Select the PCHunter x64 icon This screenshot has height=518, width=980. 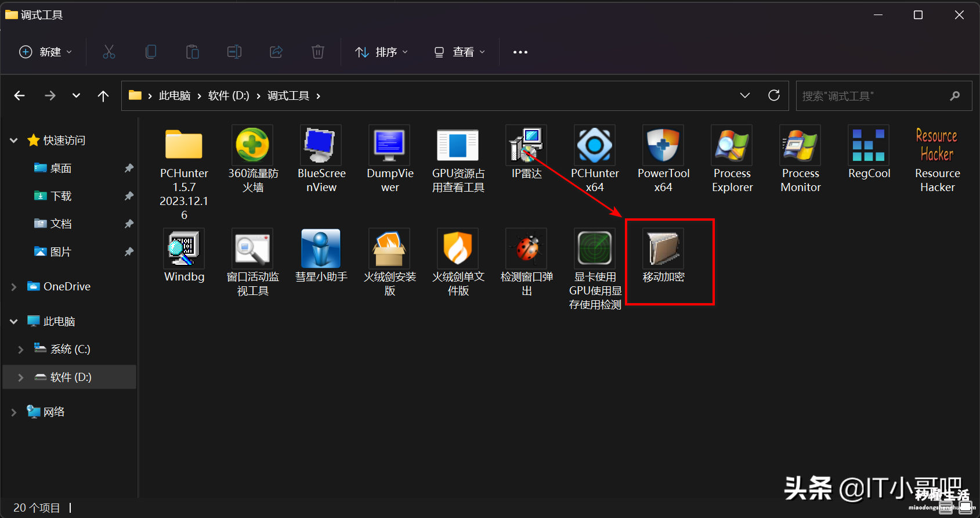click(595, 145)
